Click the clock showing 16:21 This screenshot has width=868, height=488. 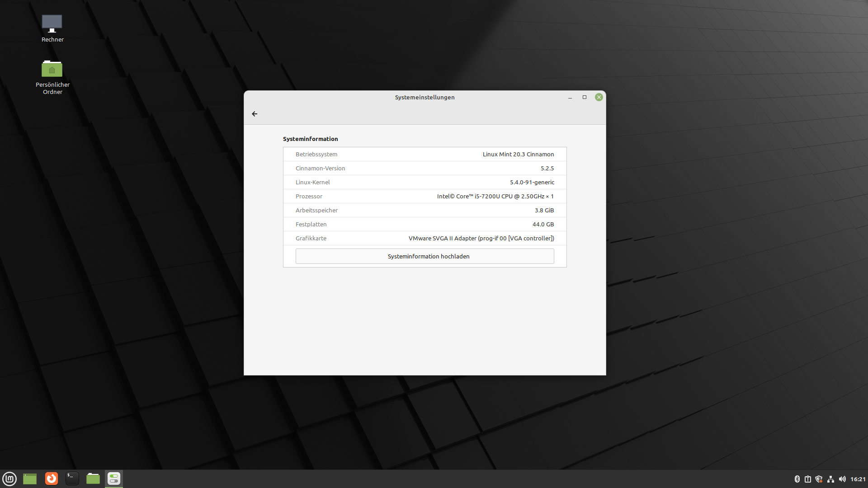click(858, 479)
